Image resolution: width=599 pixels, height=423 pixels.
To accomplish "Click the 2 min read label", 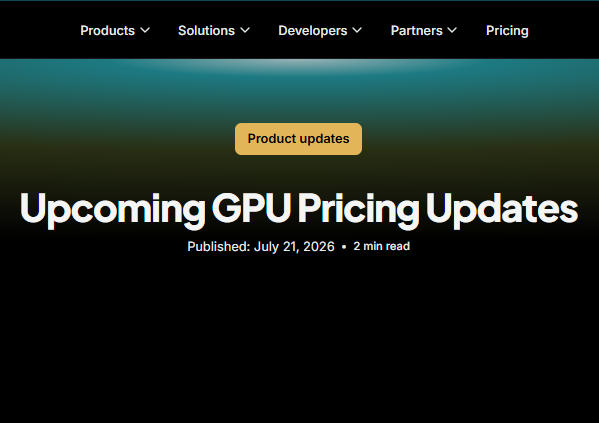I will 381,246.
